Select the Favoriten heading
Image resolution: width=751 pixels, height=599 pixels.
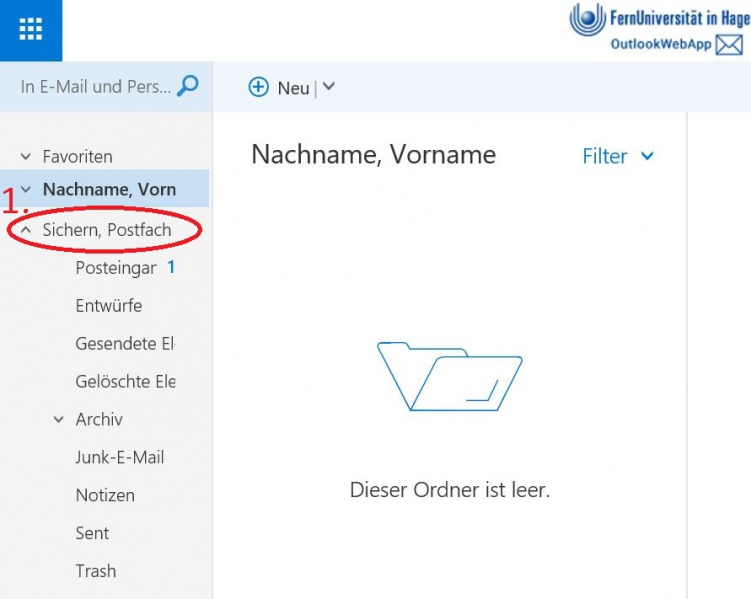click(x=78, y=157)
